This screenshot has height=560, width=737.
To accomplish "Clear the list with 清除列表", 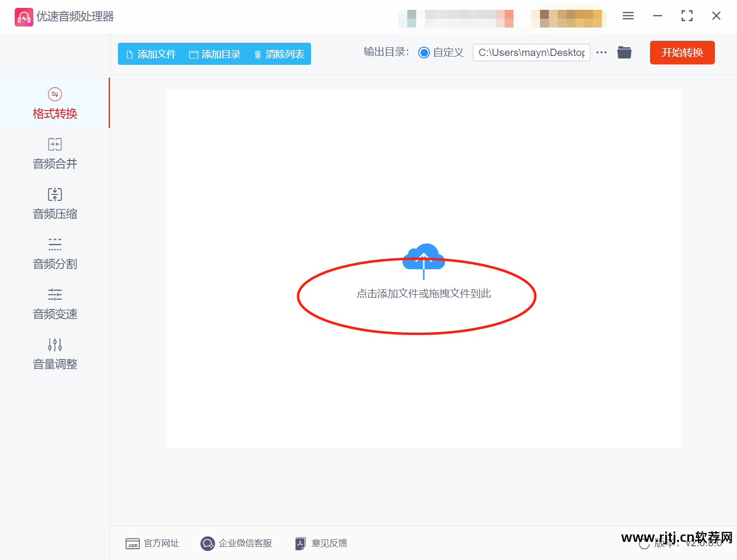I will click(279, 54).
